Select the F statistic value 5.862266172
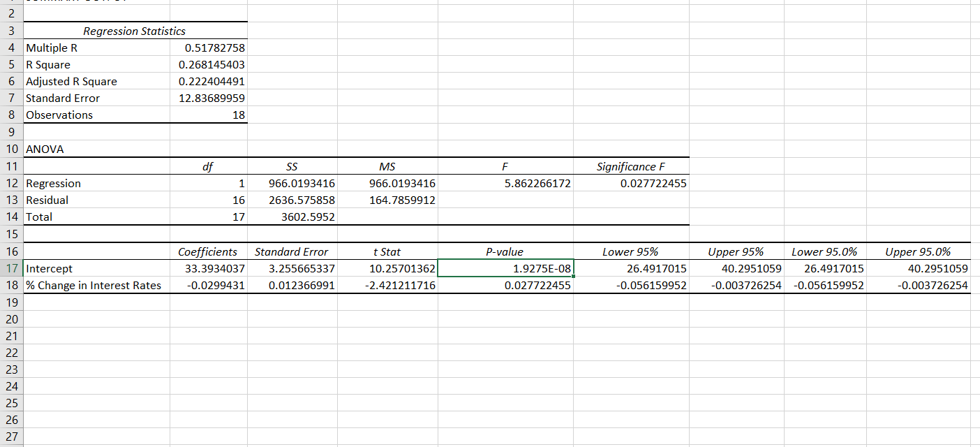Screen dimensions: 980x447 (505, 184)
